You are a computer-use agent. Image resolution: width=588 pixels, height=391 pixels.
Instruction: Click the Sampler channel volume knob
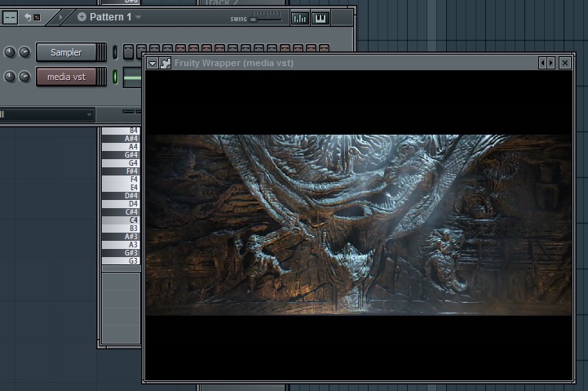click(24, 52)
